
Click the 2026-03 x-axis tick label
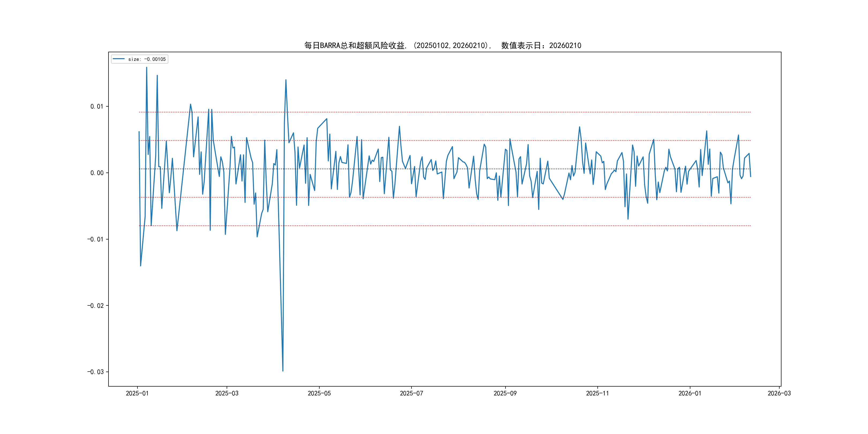[x=779, y=393]
